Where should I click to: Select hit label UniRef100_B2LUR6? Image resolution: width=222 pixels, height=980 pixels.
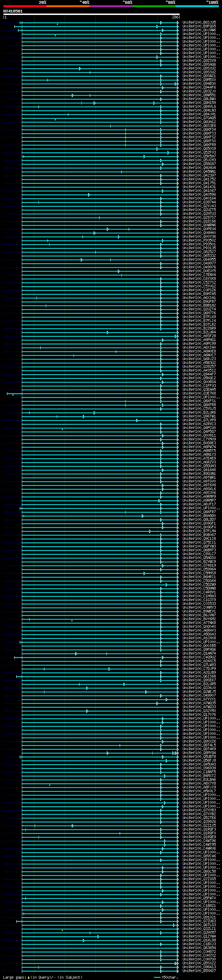click(199, 412)
